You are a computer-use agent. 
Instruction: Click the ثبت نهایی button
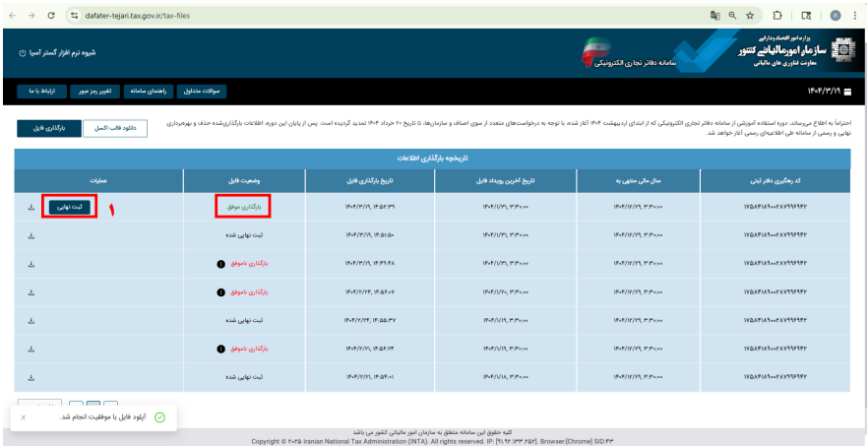[70, 207]
